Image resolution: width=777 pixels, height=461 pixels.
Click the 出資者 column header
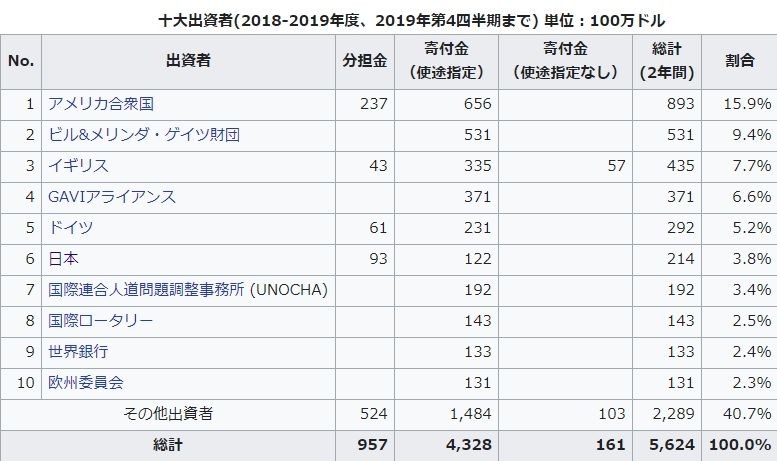pos(188,61)
